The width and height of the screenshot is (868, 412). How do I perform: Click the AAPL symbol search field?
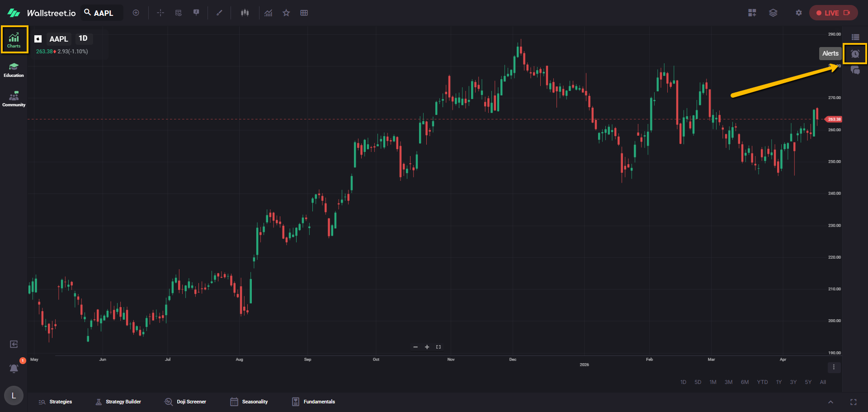[x=103, y=13]
